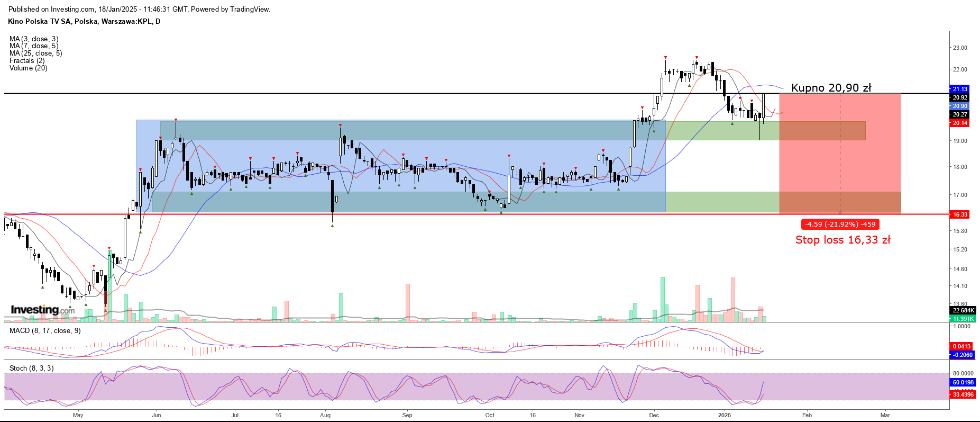Click the 14.60 price axis label
Screen dimensions: 980x422
[960, 269]
